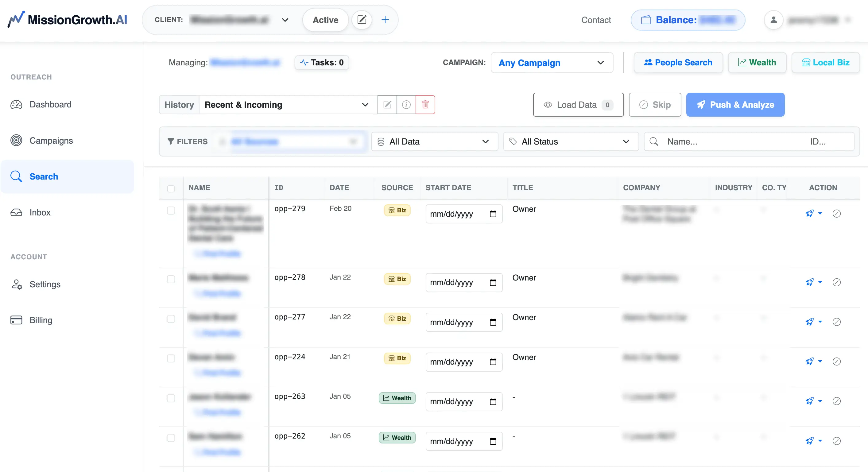Click the Load Data button
The height and width of the screenshot is (472, 868).
coord(578,105)
